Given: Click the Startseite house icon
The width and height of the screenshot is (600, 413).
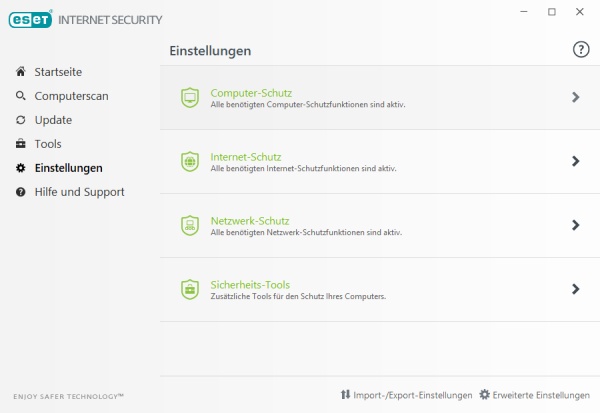Looking at the screenshot, I should [x=21, y=71].
